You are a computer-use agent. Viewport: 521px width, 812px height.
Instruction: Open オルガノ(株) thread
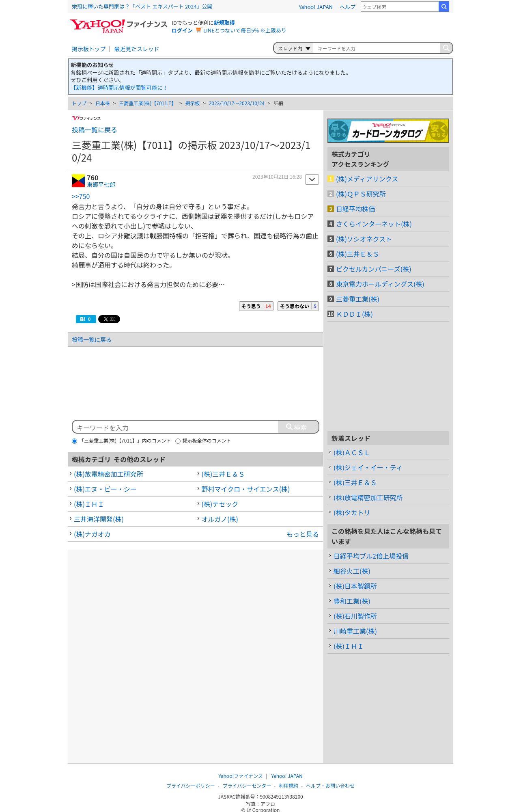[x=220, y=519]
